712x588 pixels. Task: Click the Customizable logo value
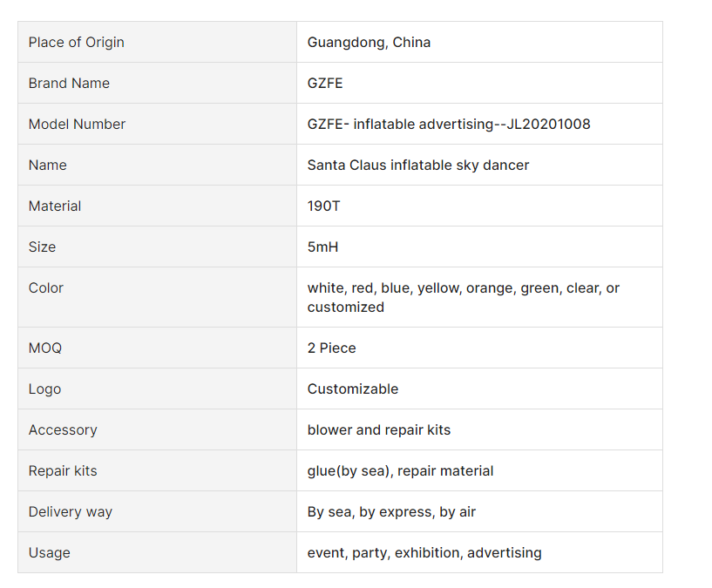(352, 389)
